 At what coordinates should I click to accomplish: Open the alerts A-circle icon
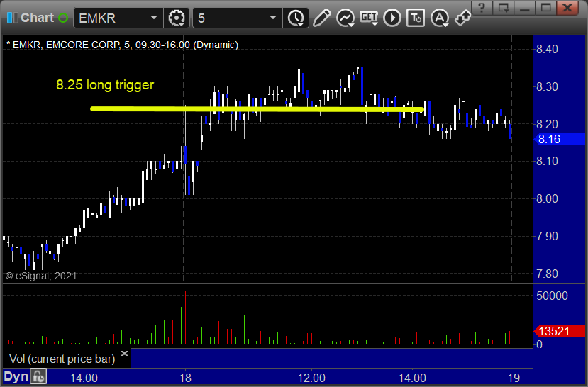440,18
